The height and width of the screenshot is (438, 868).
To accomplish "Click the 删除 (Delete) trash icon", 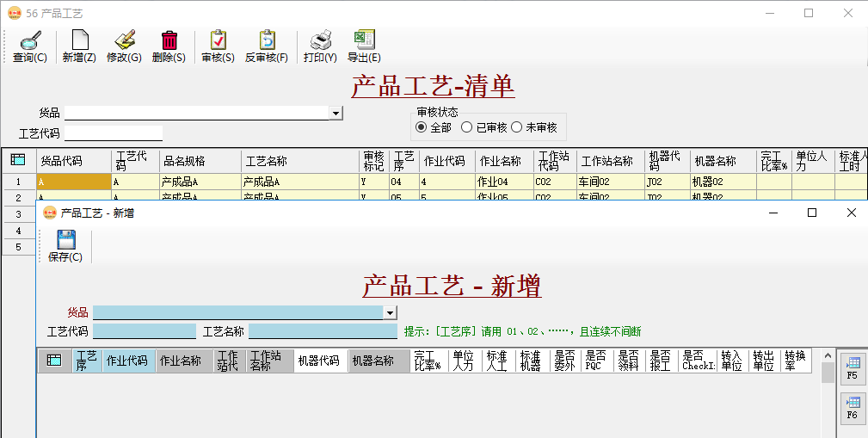I will pos(169,40).
